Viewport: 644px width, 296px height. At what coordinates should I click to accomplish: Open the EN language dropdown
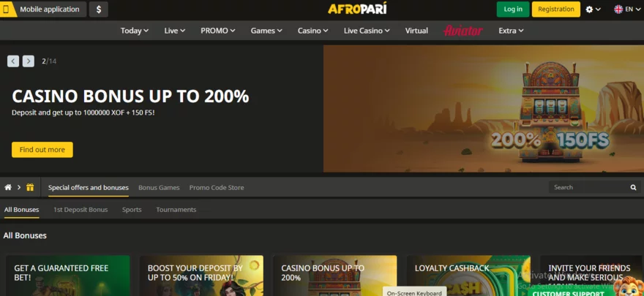(x=632, y=10)
